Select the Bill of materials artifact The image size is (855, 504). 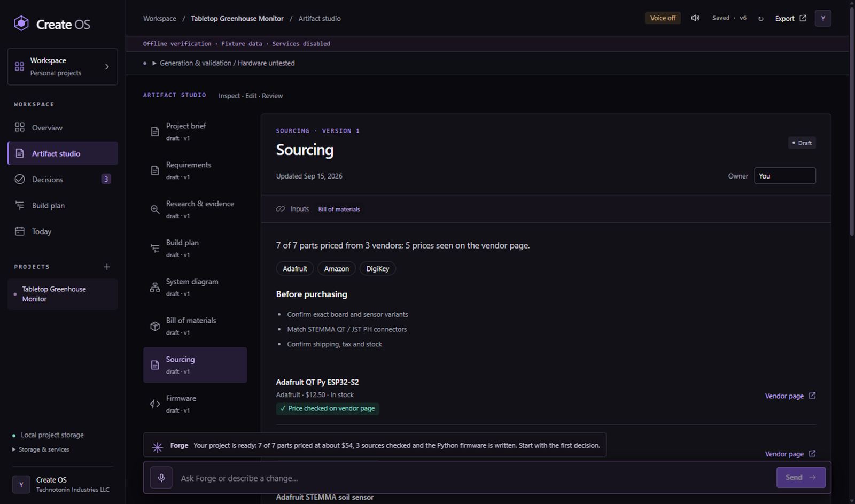[195, 326]
